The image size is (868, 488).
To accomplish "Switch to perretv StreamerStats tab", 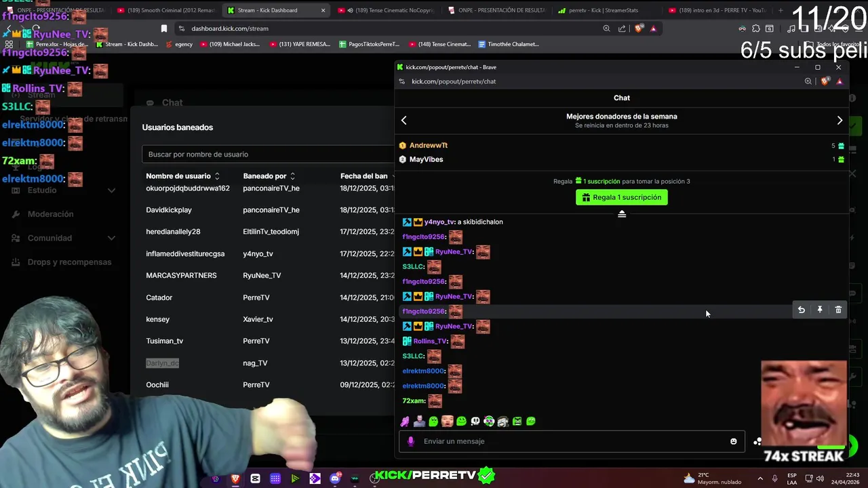I will point(607,10).
